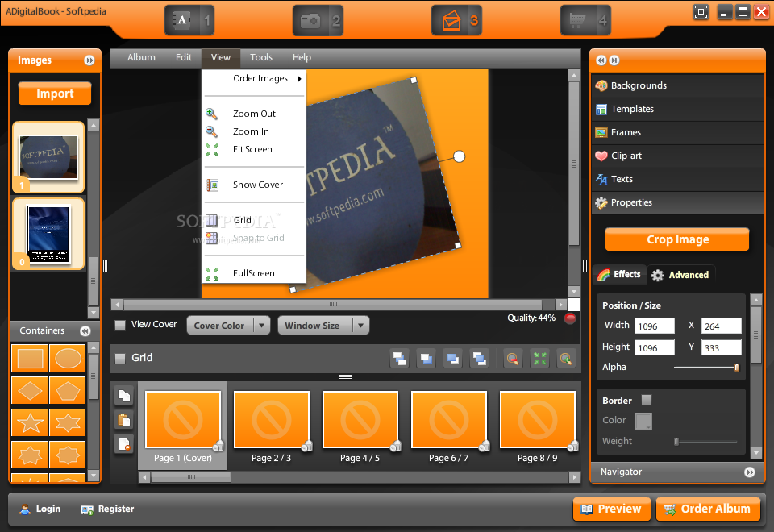Choose Fit Screen from View menu
The height and width of the screenshot is (532, 774).
tap(255, 150)
